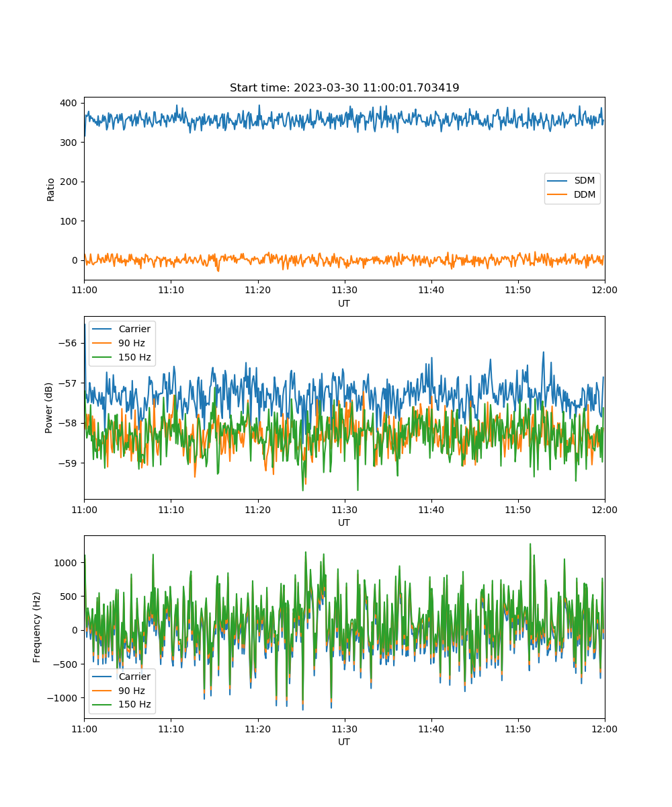Select the DDM entry in the top legend
This screenshot has width=672, height=807.
tap(573, 195)
